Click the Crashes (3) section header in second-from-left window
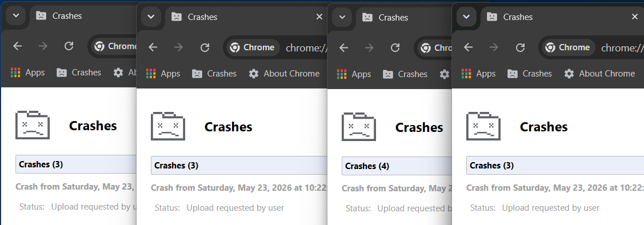The height and width of the screenshot is (225, 644). click(239, 166)
